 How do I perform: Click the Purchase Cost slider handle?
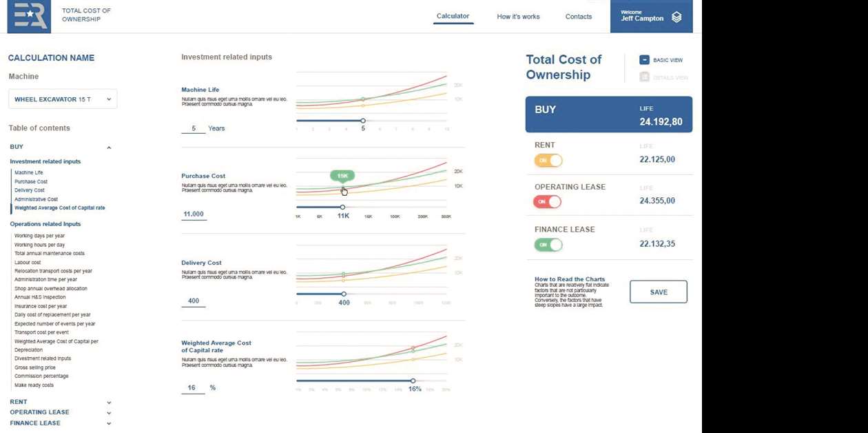tap(342, 207)
